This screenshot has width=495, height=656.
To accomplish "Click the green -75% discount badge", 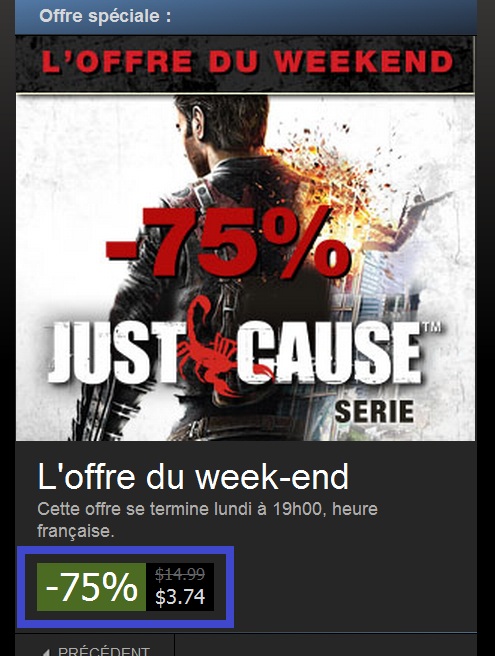I will [x=91, y=587].
